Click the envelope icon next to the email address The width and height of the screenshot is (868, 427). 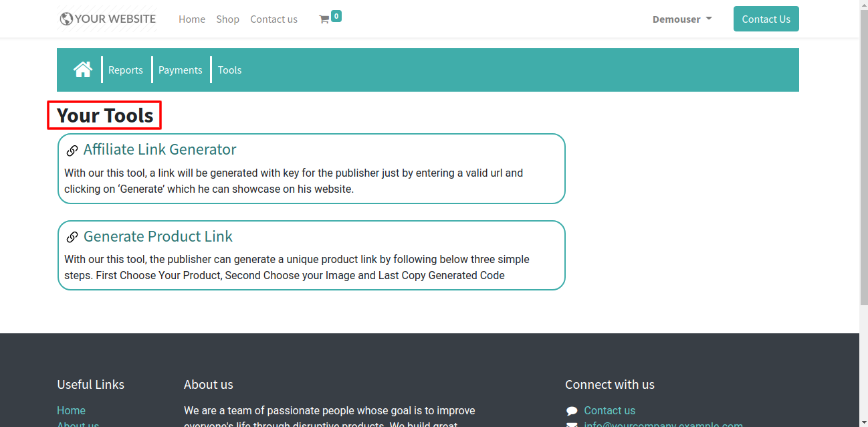572,424
